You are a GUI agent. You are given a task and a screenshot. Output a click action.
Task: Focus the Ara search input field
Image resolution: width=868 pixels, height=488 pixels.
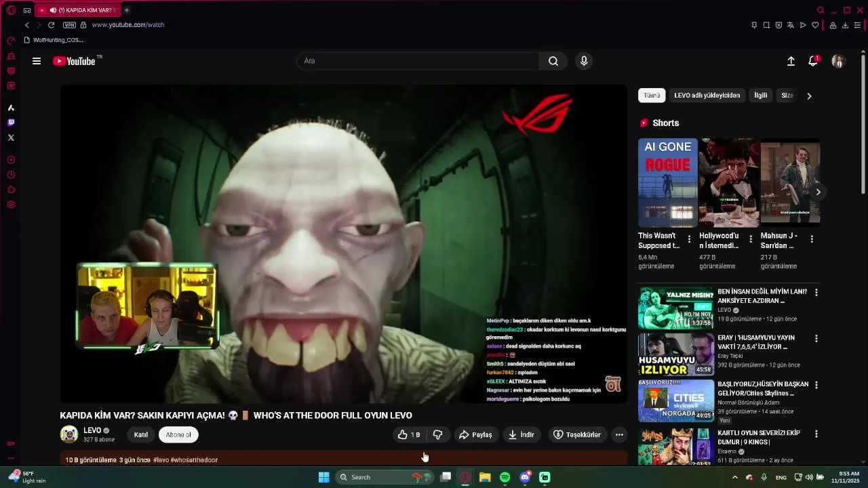click(418, 61)
